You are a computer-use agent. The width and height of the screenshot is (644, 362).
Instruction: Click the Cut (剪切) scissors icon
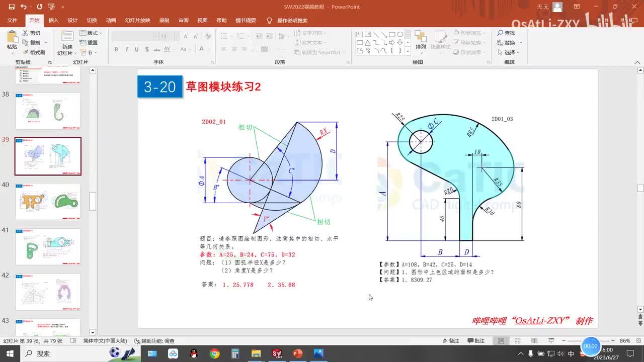pyautogui.click(x=25, y=33)
